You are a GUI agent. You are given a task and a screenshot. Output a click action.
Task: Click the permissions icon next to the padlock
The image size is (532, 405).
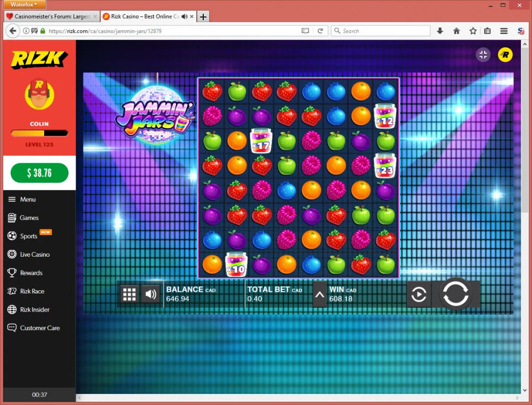[34, 31]
